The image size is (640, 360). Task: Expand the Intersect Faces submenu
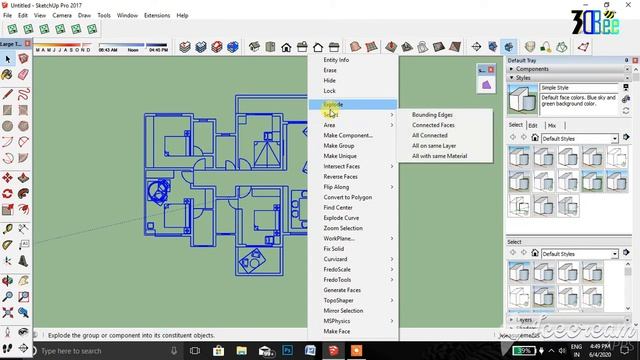click(x=391, y=166)
